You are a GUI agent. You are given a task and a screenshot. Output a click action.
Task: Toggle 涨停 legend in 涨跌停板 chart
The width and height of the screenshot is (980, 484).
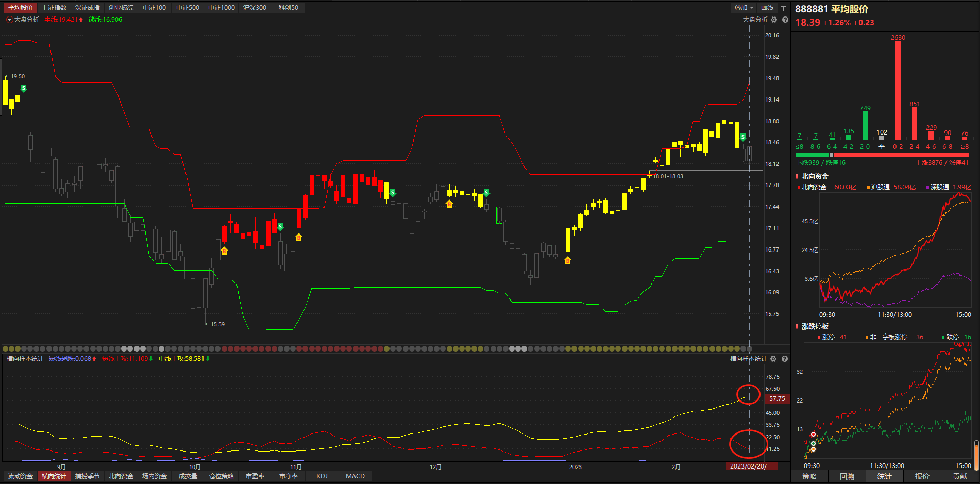[832, 337]
